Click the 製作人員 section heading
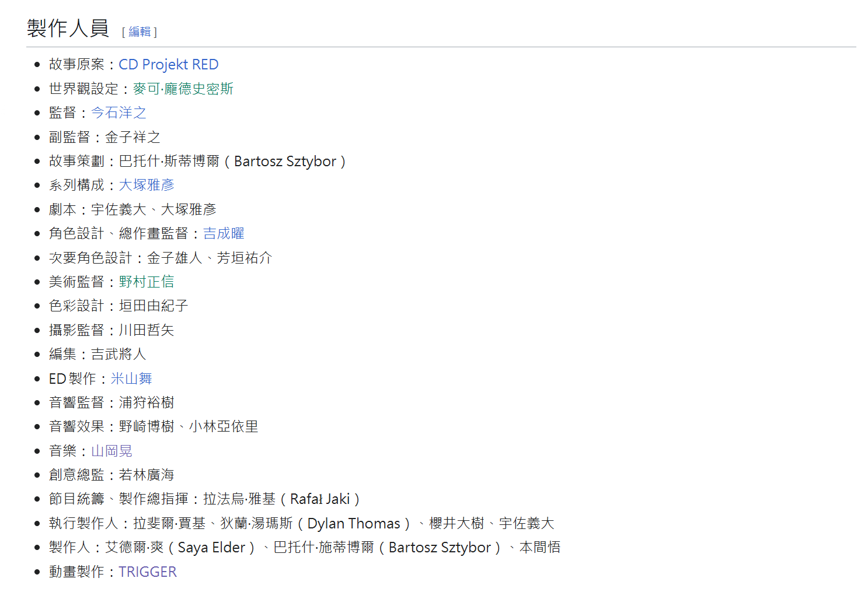The height and width of the screenshot is (592, 868). click(68, 28)
